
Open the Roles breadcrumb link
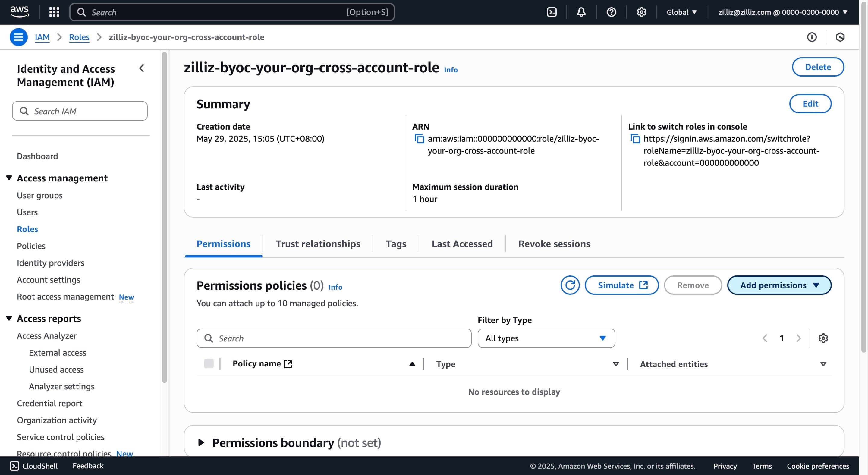click(x=79, y=37)
